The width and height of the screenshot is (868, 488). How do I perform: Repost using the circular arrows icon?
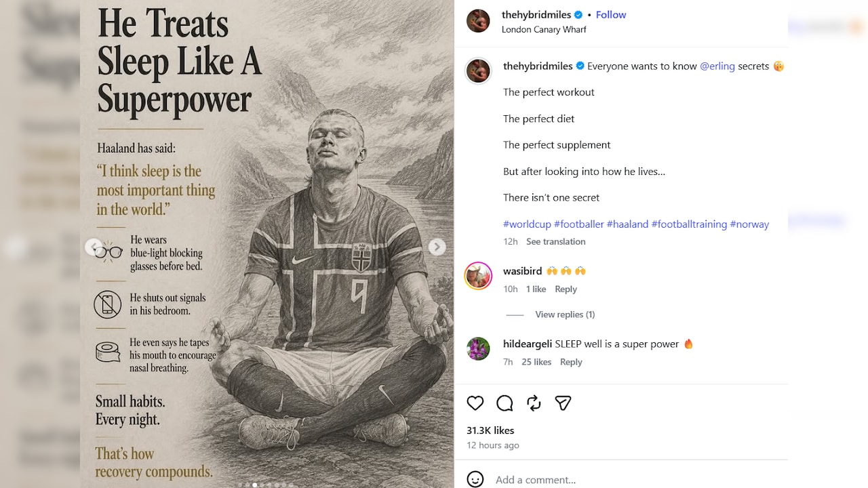tap(534, 403)
